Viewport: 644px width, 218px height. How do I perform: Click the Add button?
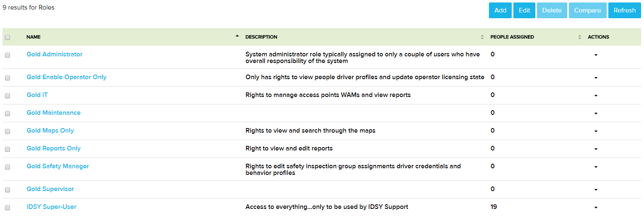[500, 10]
